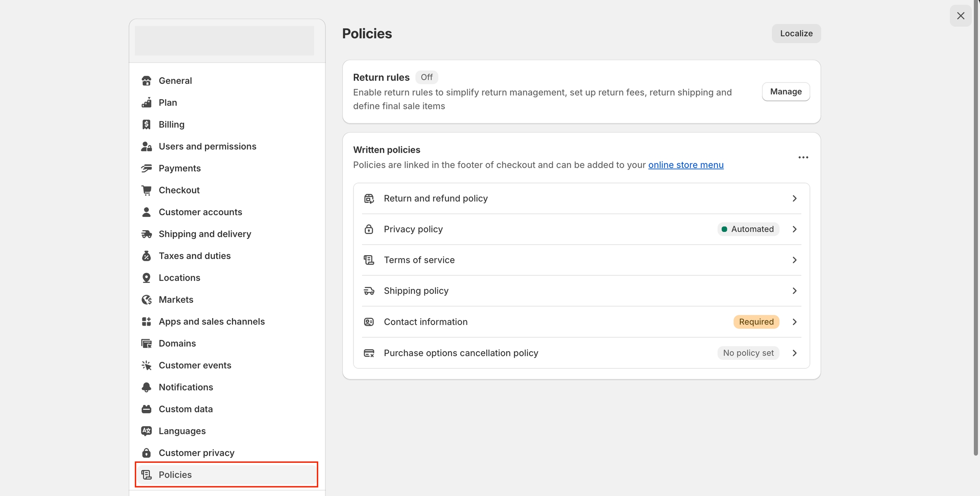Follow the online store menu link
This screenshot has height=496, width=980.
click(x=686, y=165)
